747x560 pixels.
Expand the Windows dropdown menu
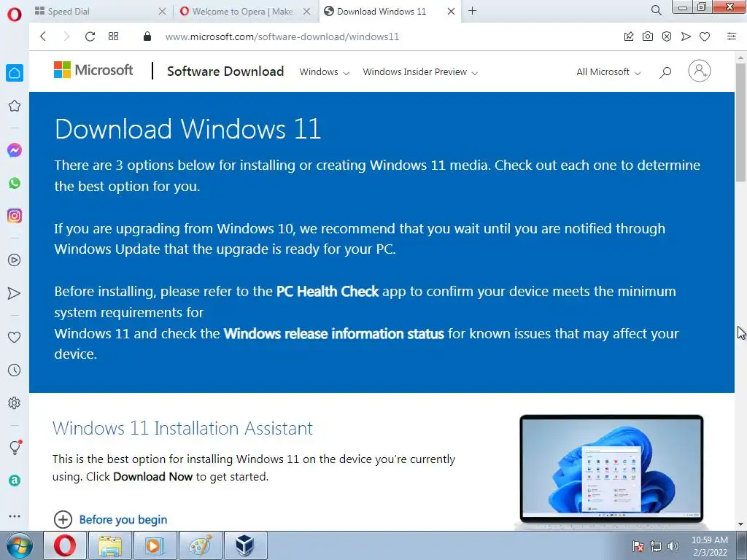point(324,72)
